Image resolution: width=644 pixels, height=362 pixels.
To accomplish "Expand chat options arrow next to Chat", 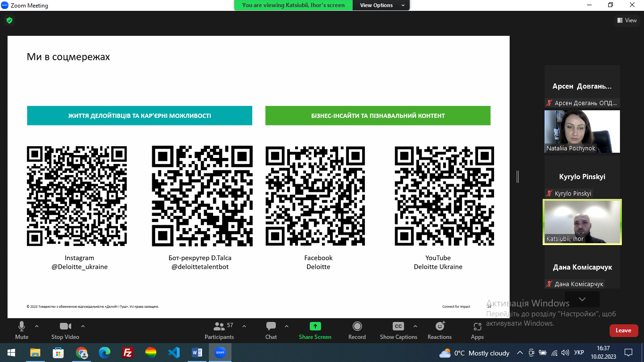I will [287, 326].
